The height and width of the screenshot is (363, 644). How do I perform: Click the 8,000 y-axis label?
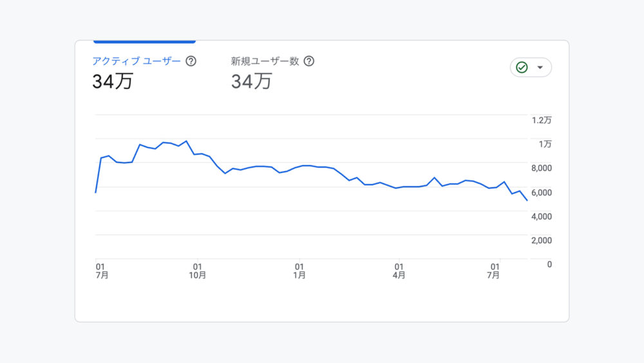pyautogui.click(x=542, y=168)
